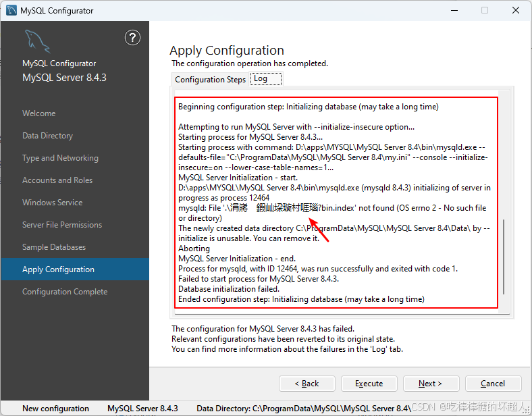This screenshot has width=532, height=416.
Task: Go to Configuration Complete step
Action: (x=65, y=292)
